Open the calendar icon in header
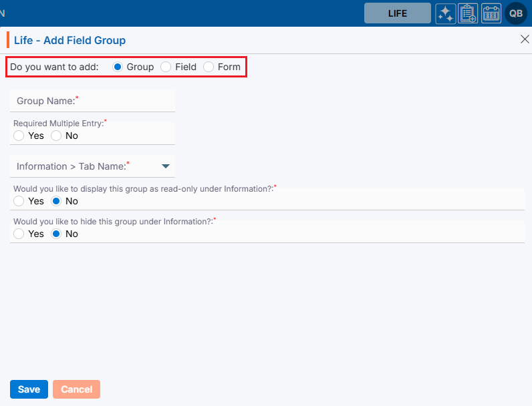Image resolution: width=532 pixels, height=406 pixels. (491, 13)
